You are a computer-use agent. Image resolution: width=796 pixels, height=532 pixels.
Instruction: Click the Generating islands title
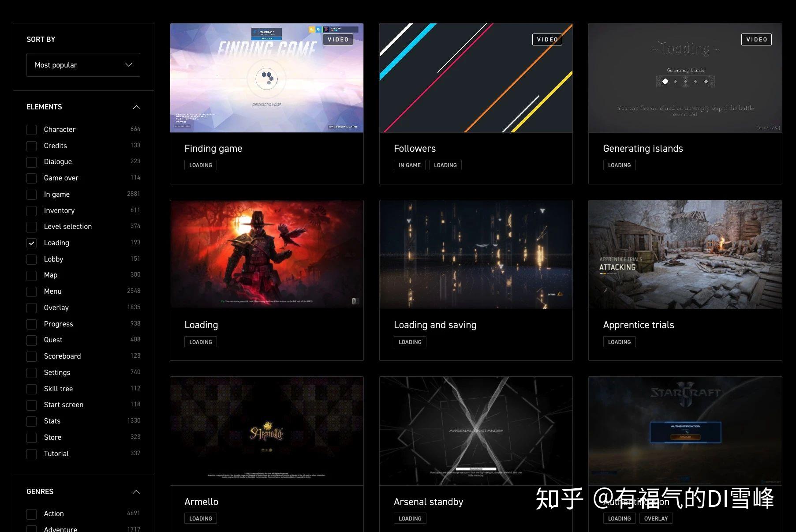(643, 149)
